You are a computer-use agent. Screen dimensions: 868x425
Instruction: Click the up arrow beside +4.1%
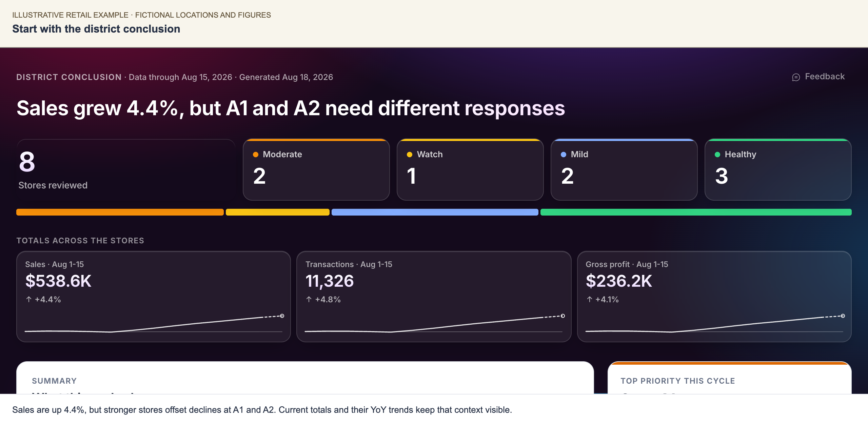[x=590, y=299]
